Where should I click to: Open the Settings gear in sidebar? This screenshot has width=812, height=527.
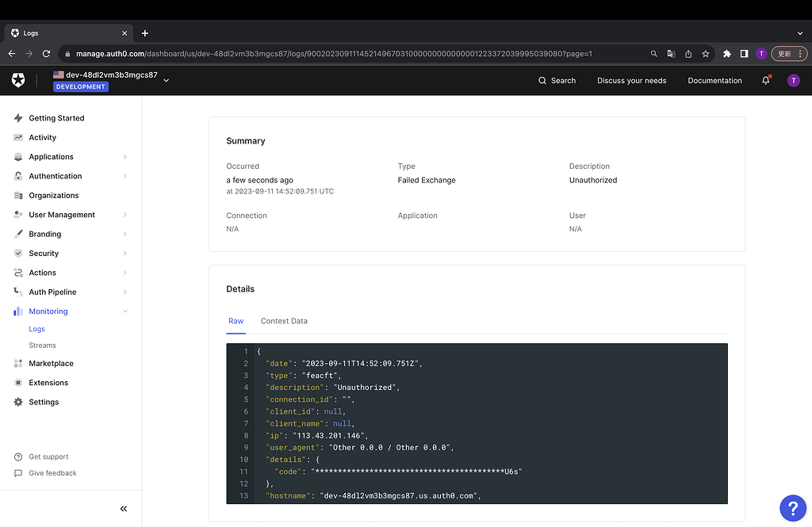point(19,402)
